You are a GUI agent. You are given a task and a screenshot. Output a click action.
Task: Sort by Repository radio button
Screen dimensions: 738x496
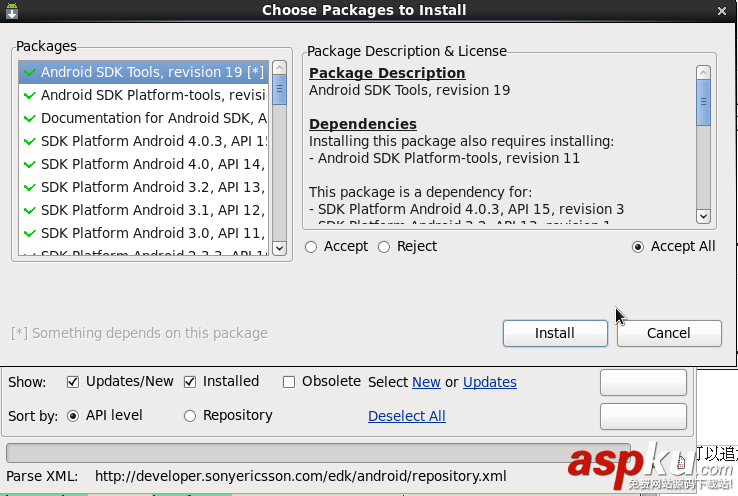[x=190, y=416]
